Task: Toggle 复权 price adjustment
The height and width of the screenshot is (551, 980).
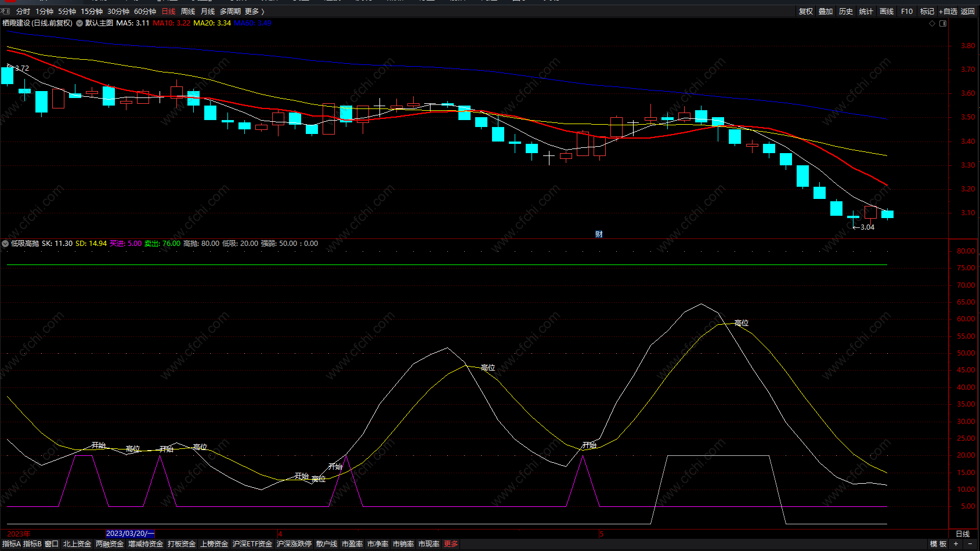Action: point(805,12)
